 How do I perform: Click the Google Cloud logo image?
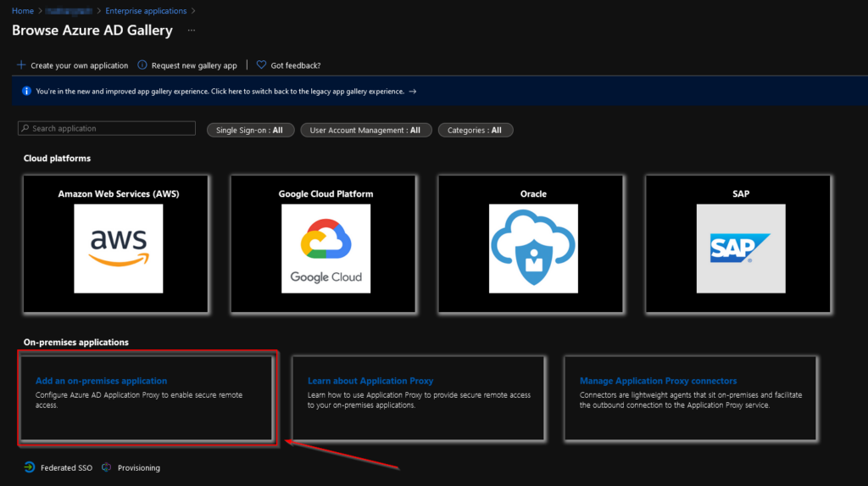[x=325, y=249]
